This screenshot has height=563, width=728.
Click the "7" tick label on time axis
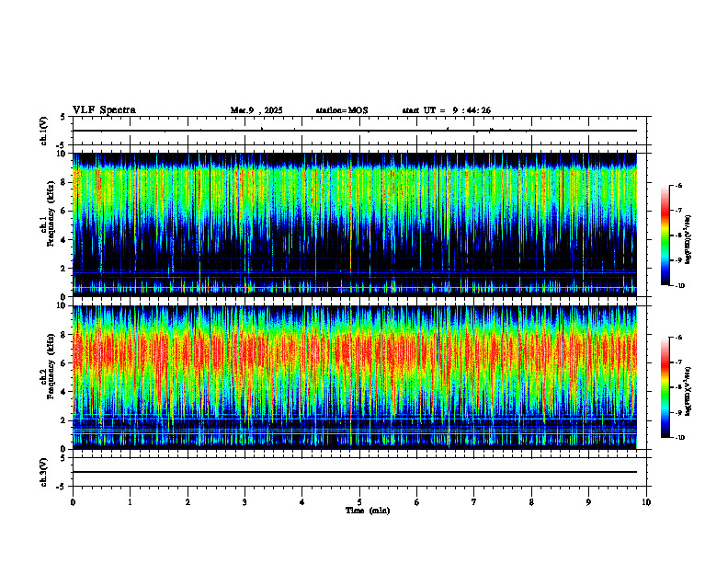pos(474,502)
